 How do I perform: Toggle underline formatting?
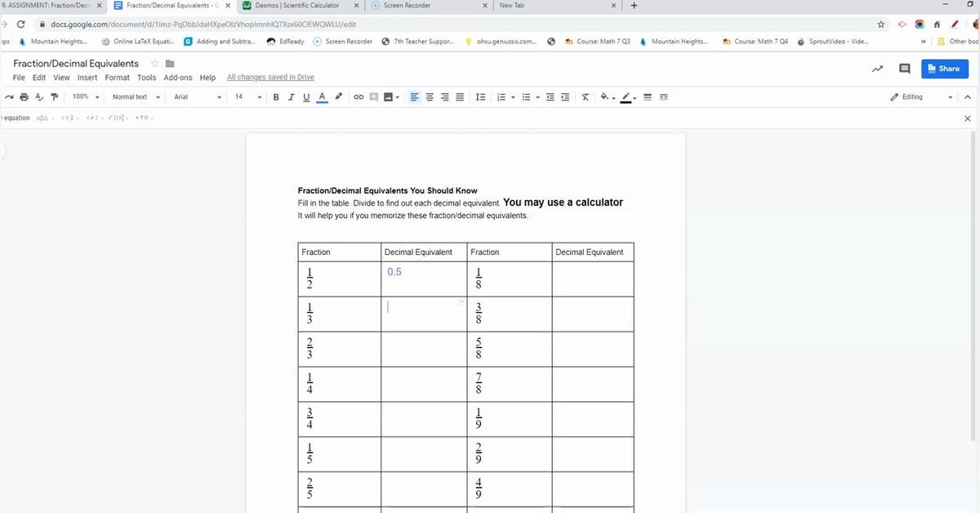click(x=306, y=97)
